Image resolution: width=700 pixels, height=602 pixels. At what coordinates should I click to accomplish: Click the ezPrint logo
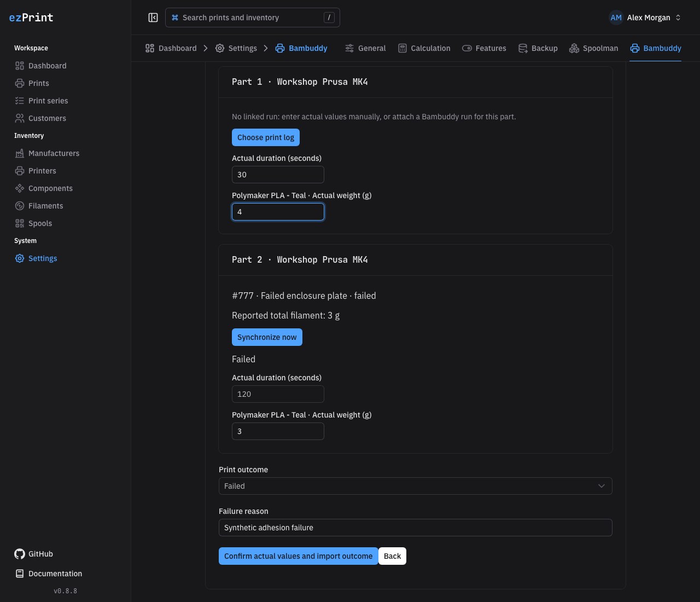coord(31,18)
